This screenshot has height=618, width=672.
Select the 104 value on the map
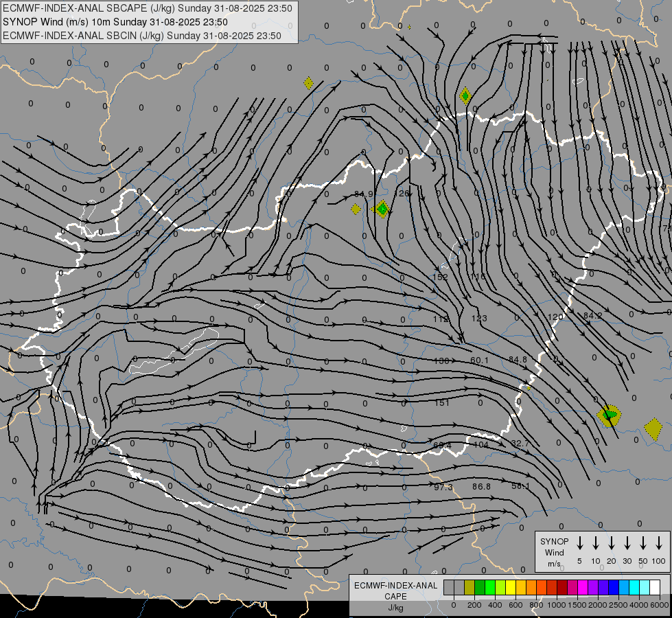pos(480,445)
